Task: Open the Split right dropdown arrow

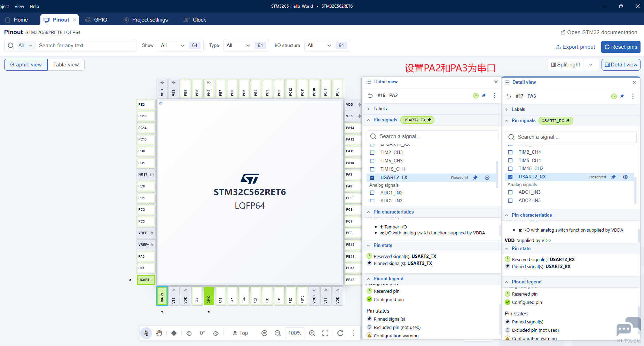Action: 591,65
